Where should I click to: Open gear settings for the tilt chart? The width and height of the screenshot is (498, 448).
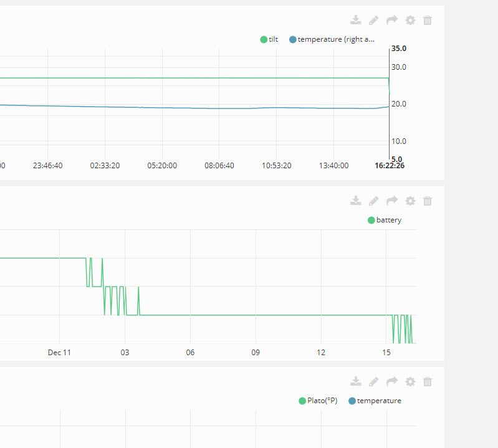tap(409, 20)
